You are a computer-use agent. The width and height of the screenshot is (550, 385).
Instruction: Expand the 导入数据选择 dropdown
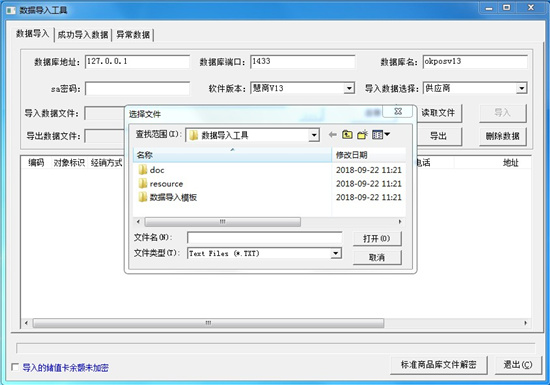point(522,88)
